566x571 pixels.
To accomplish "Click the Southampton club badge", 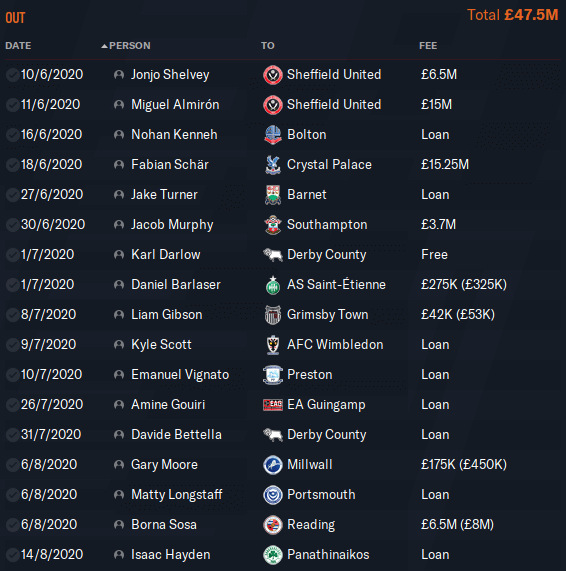I will point(272,225).
